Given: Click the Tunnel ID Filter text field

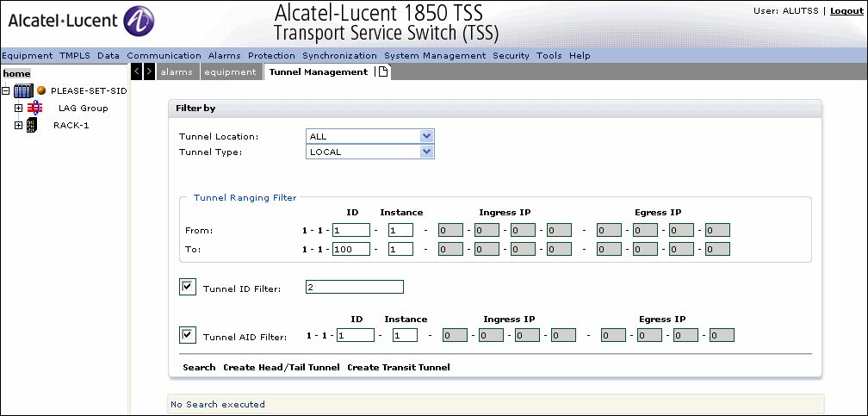Looking at the screenshot, I should click(355, 287).
